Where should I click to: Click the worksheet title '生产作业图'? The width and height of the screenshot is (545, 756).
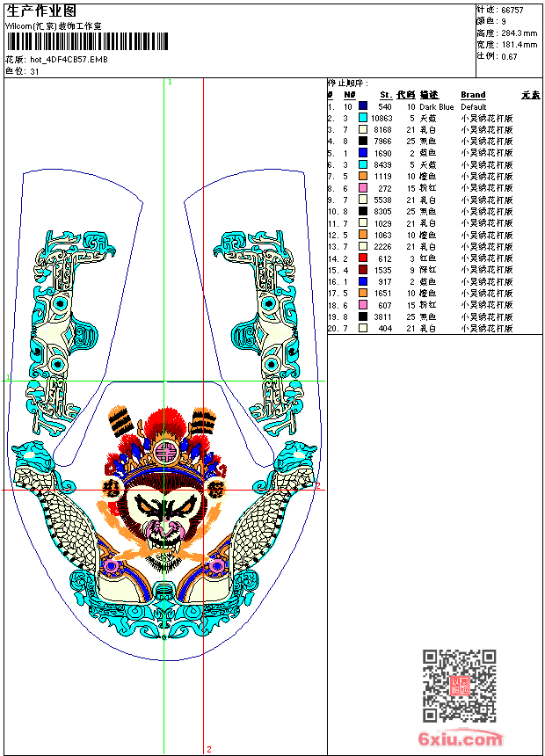(41, 11)
